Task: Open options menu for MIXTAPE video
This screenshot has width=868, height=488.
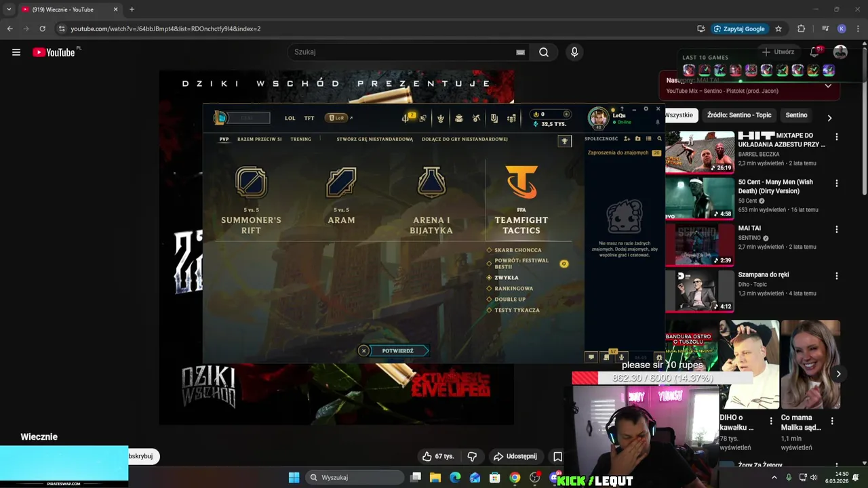Action: 836,137
